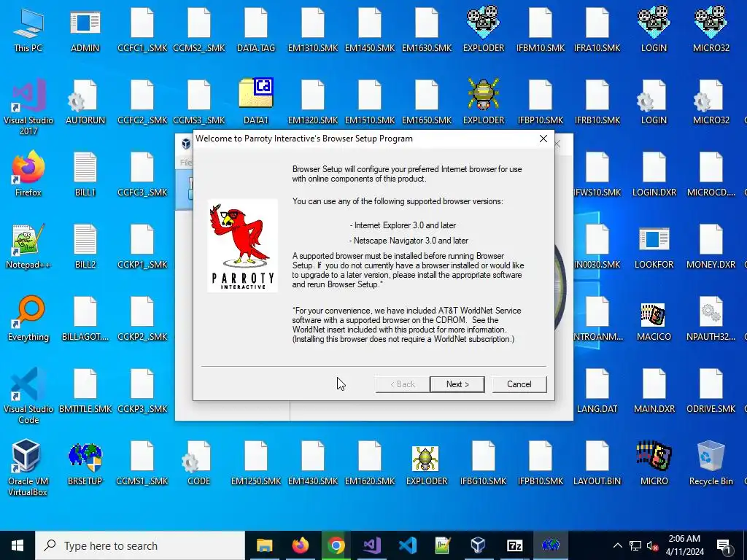The image size is (747, 560).
Task: Select the Oracle VM VirtualBox shortcut
Action: pos(27,467)
